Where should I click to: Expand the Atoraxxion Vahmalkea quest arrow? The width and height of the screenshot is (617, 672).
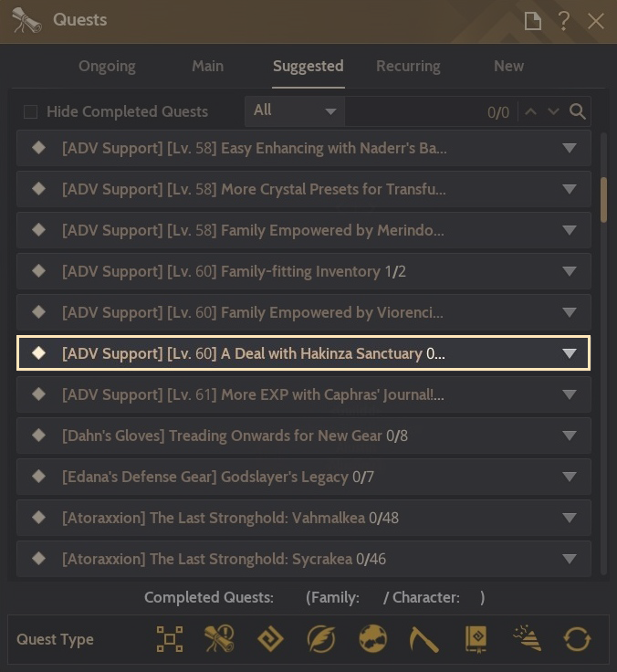click(x=570, y=518)
